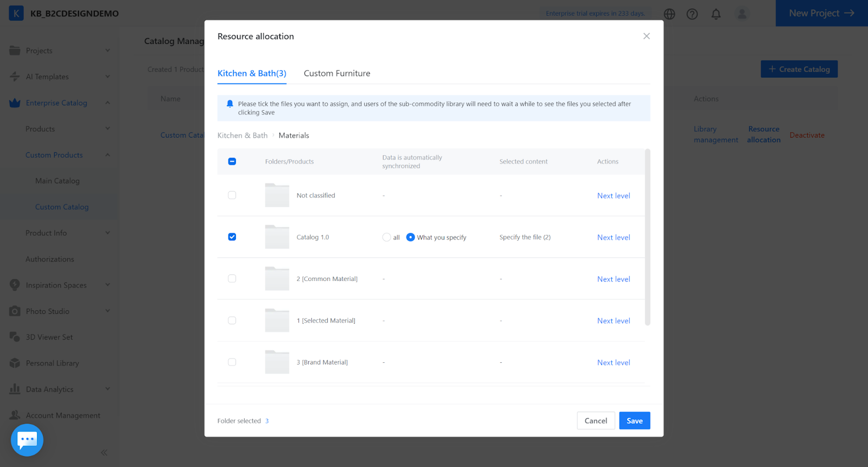Select the 'all' radio for Catalog 1.0
The height and width of the screenshot is (467, 868).
click(x=387, y=237)
